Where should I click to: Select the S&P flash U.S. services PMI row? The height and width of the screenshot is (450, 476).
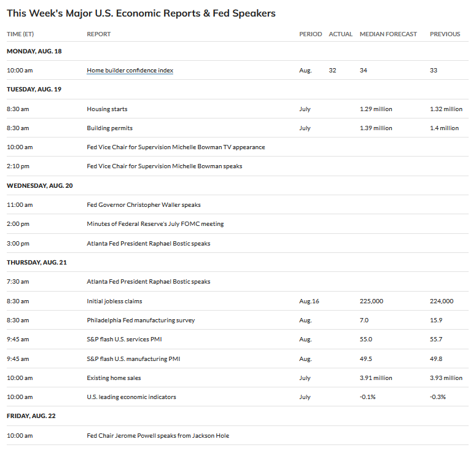tap(238, 339)
